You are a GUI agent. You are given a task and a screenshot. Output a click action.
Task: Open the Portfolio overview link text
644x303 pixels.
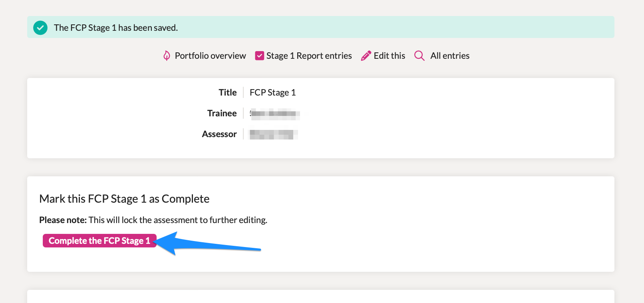click(x=210, y=56)
